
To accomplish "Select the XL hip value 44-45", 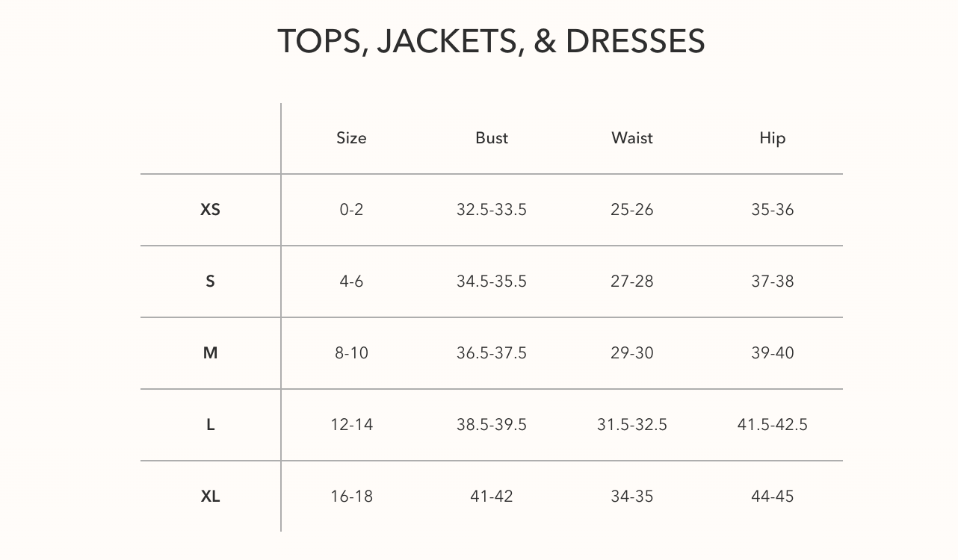I will click(773, 497).
